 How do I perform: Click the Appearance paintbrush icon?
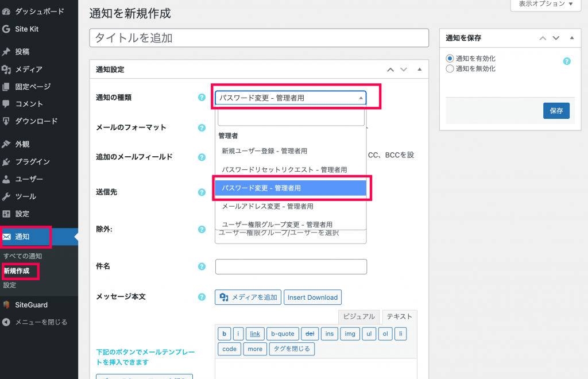click(x=6, y=144)
